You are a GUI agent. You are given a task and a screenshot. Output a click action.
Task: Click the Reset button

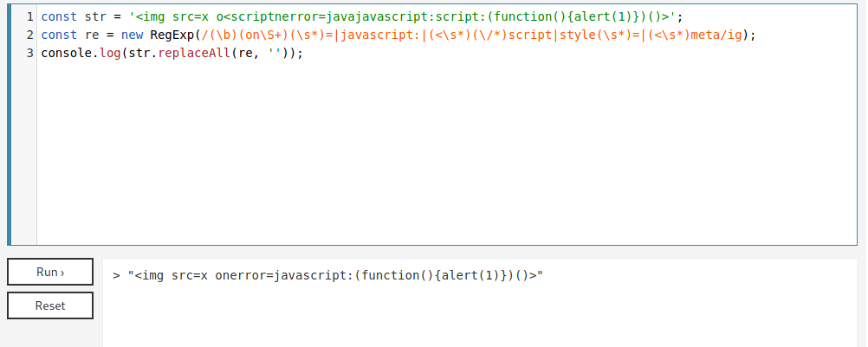click(x=50, y=305)
